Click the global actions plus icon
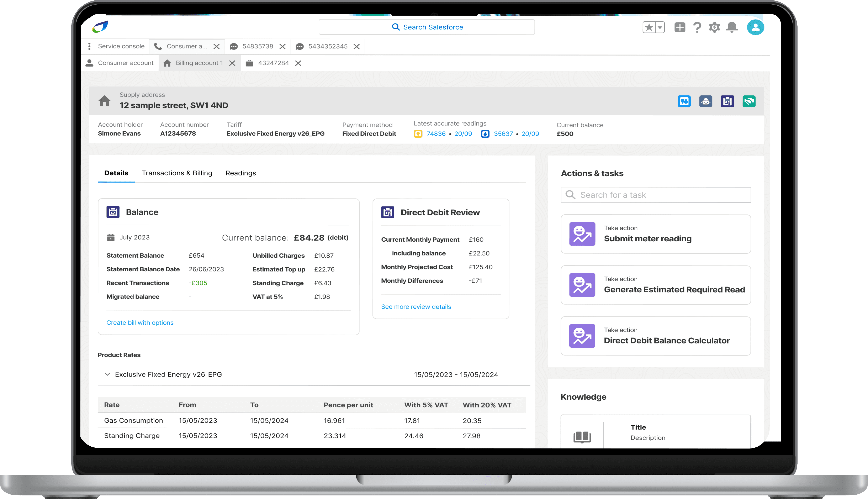Image resolution: width=868 pixels, height=499 pixels. 680,27
